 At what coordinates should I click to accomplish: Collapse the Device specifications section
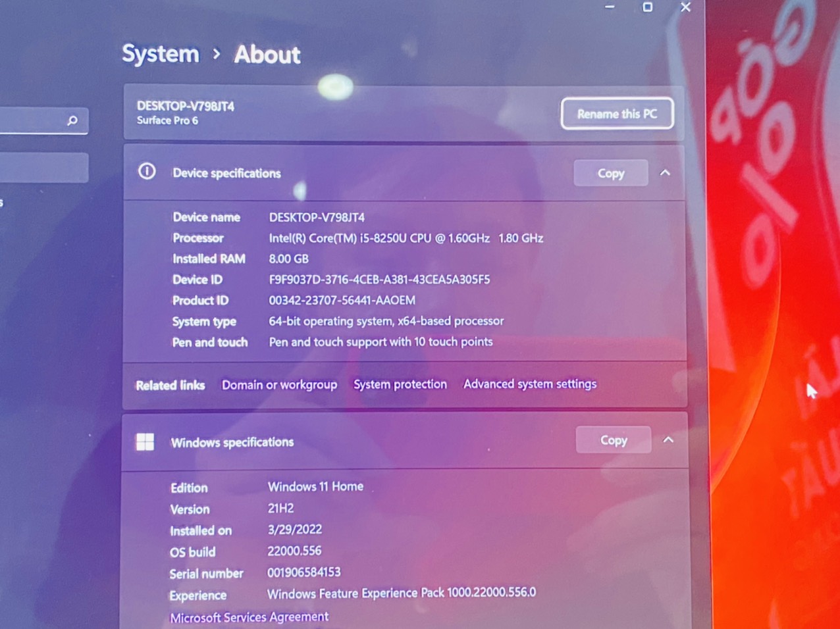(665, 173)
